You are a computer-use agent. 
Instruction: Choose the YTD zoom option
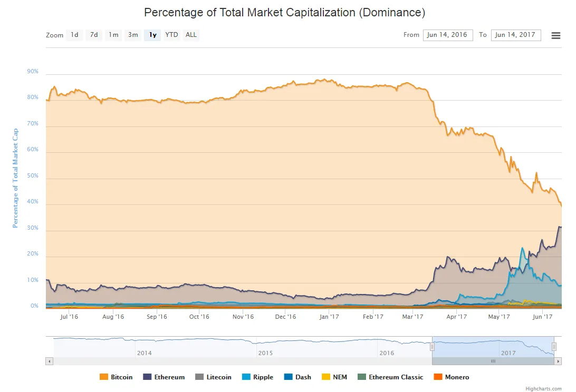click(x=171, y=35)
